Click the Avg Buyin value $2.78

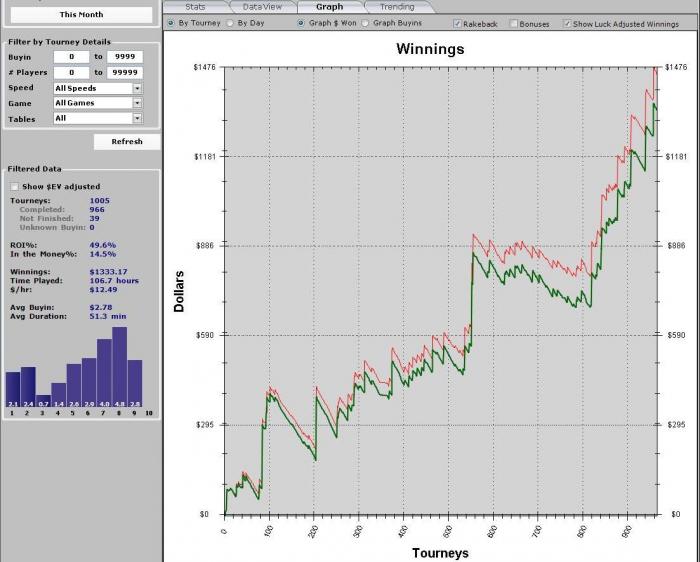point(100,308)
